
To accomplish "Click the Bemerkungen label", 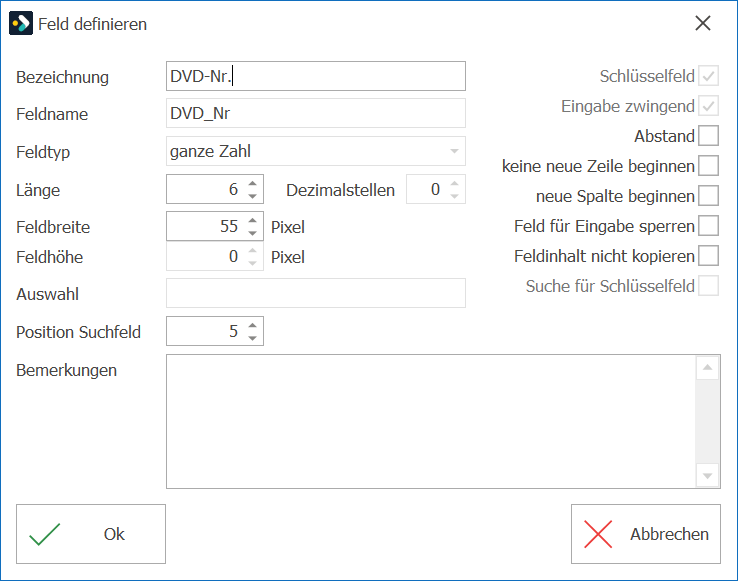I will [66, 371].
